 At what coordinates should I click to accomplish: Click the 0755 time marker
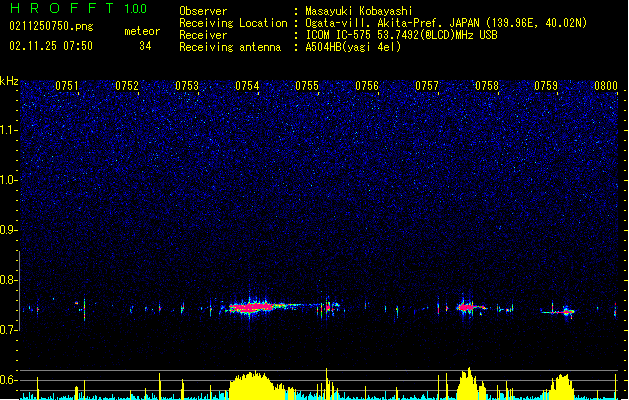click(307, 86)
